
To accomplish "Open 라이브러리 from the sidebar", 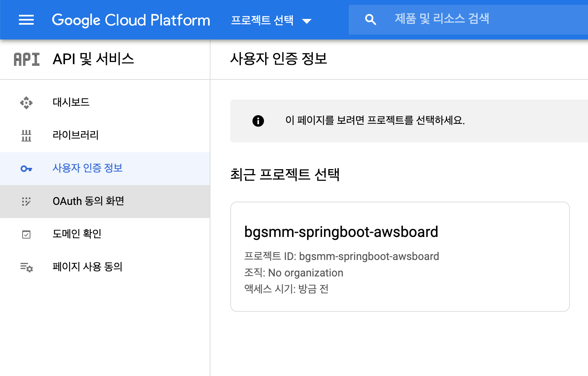I will tap(76, 135).
